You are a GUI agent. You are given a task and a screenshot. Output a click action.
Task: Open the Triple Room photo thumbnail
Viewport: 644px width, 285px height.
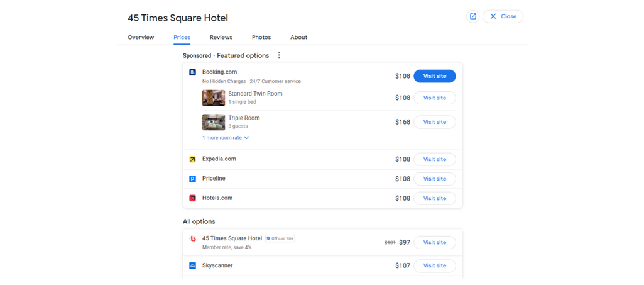point(214,122)
